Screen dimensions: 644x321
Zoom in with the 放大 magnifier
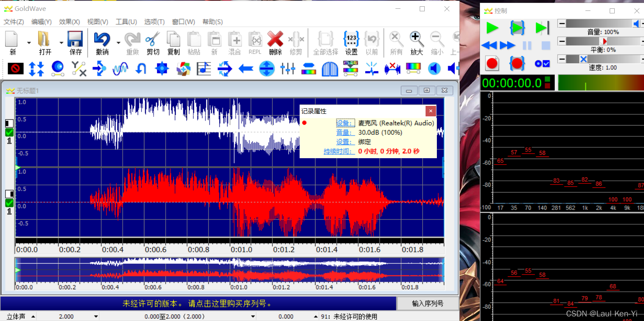point(416,39)
